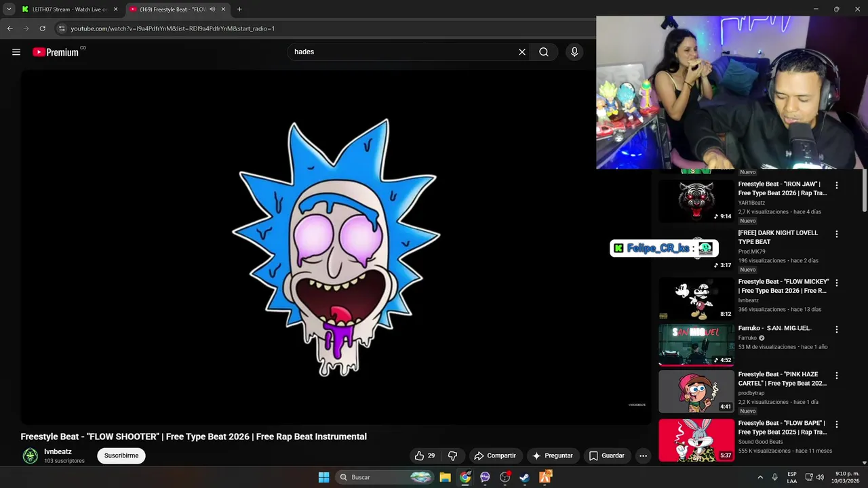The height and width of the screenshot is (488, 868).
Task: Open Sound Good Beats channel name
Action: pyautogui.click(x=760, y=442)
